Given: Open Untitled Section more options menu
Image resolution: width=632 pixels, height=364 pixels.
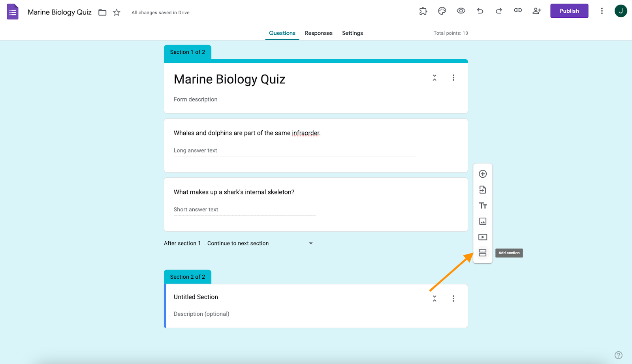Looking at the screenshot, I should (453, 298).
